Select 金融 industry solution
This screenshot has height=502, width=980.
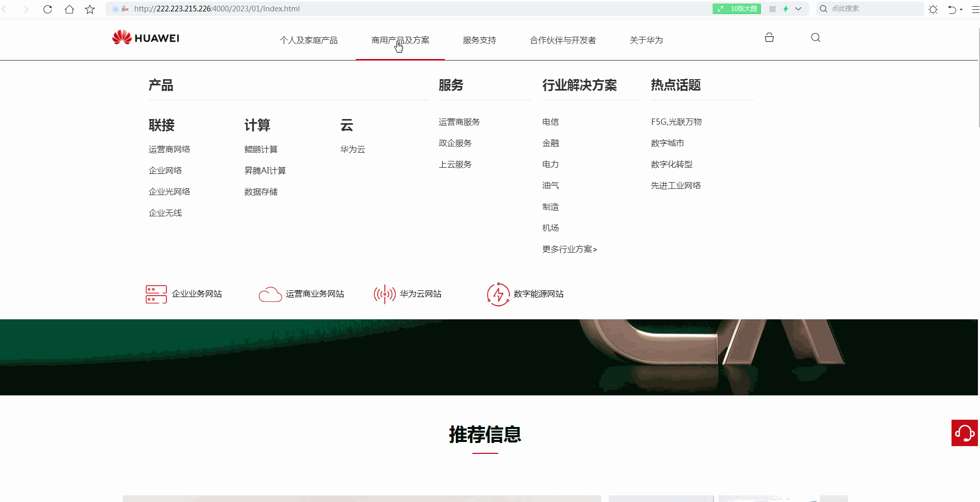click(x=551, y=143)
